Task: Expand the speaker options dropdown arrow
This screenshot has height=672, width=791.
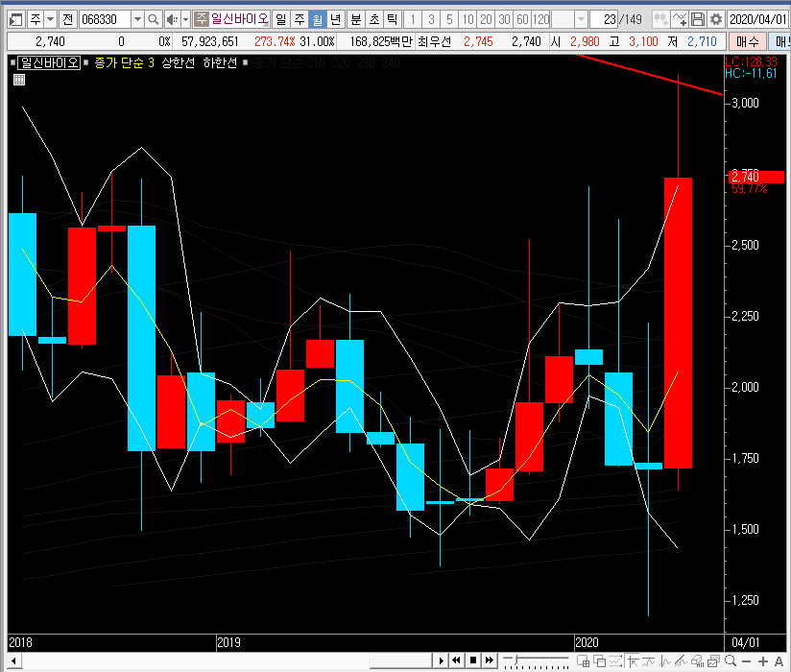Action: click(185, 19)
